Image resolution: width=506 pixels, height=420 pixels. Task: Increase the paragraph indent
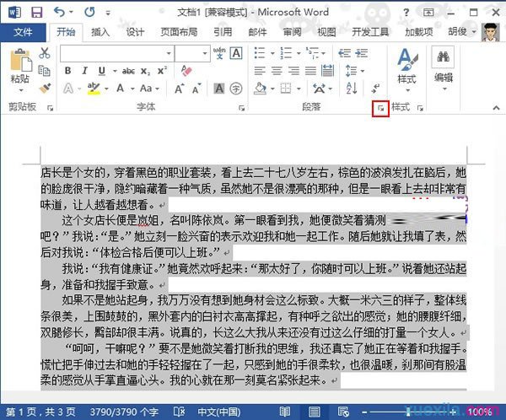(x=362, y=53)
